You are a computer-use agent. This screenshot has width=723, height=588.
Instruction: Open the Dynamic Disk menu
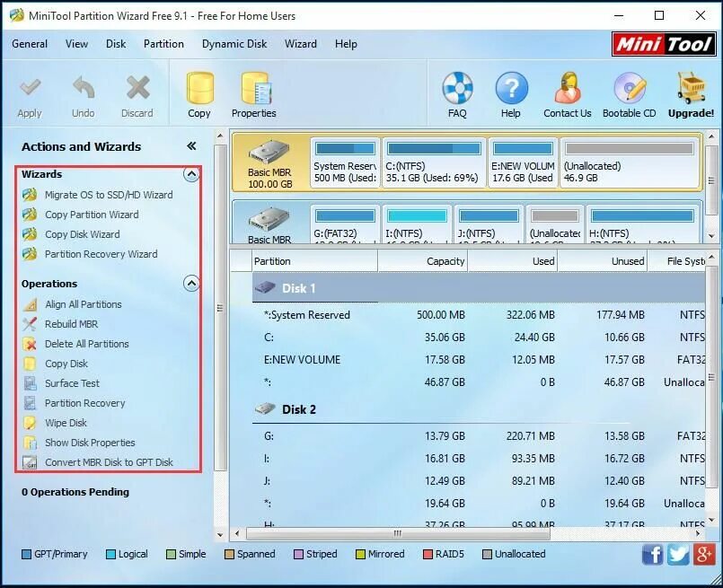(x=234, y=44)
